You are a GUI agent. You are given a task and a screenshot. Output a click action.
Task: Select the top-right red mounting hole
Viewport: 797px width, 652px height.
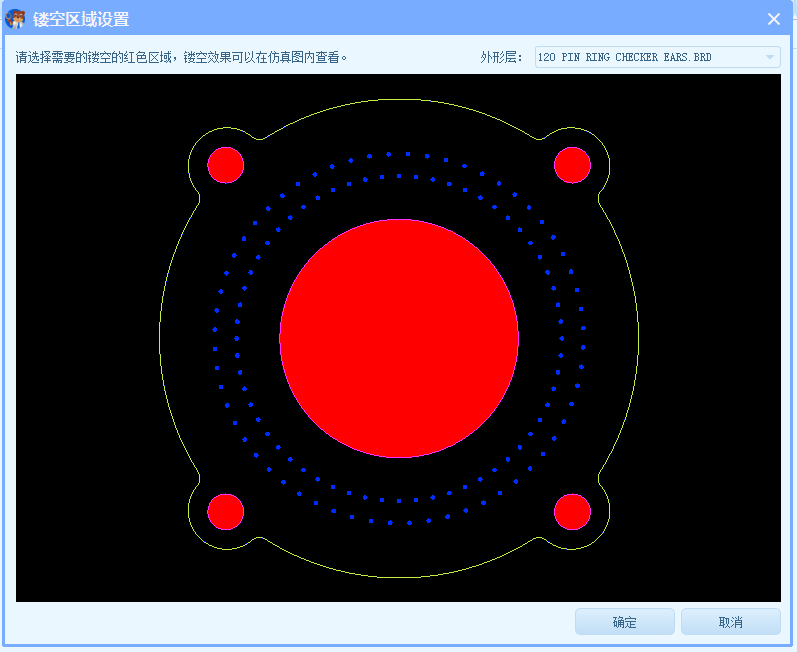572,165
